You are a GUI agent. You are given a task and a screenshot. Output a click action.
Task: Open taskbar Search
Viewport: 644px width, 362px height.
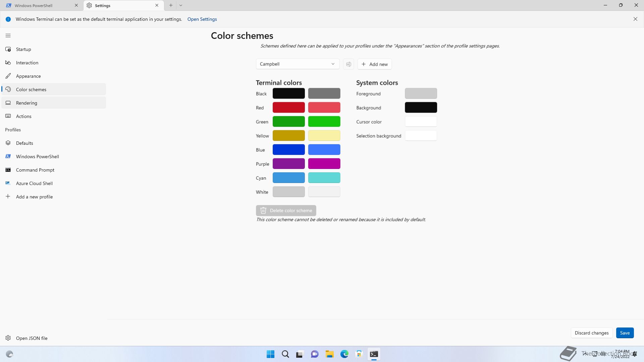pyautogui.click(x=285, y=354)
